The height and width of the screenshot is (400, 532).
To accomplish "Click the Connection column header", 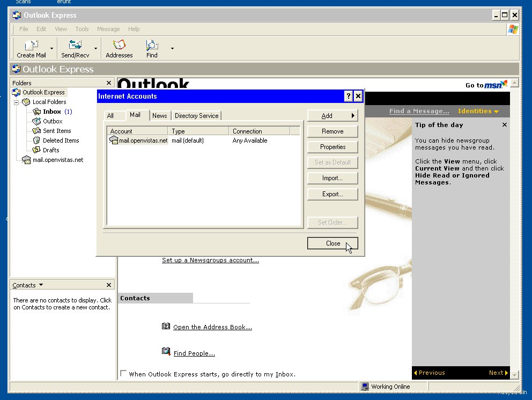I will [259, 131].
